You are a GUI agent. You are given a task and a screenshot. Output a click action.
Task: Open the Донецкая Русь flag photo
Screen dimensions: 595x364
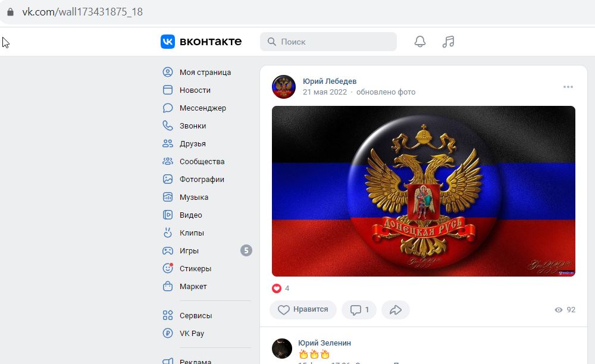point(424,191)
